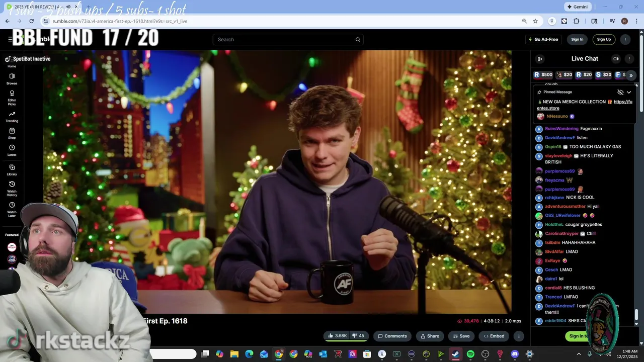Screen dimensions: 644x362
Task: Open Spotify from the taskbar
Action: point(470,354)
